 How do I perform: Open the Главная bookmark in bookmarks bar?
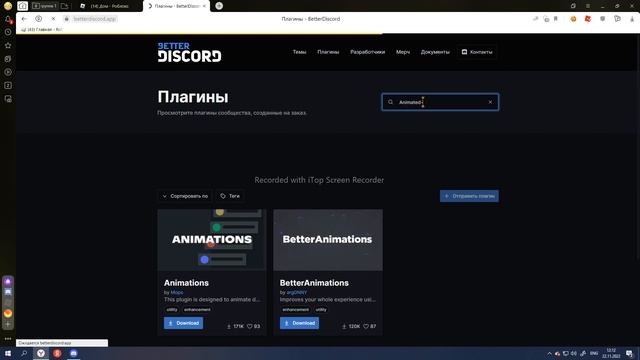(41, 29)
